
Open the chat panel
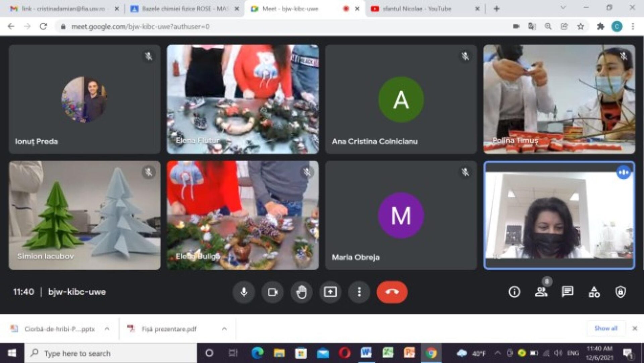point(567,292)
